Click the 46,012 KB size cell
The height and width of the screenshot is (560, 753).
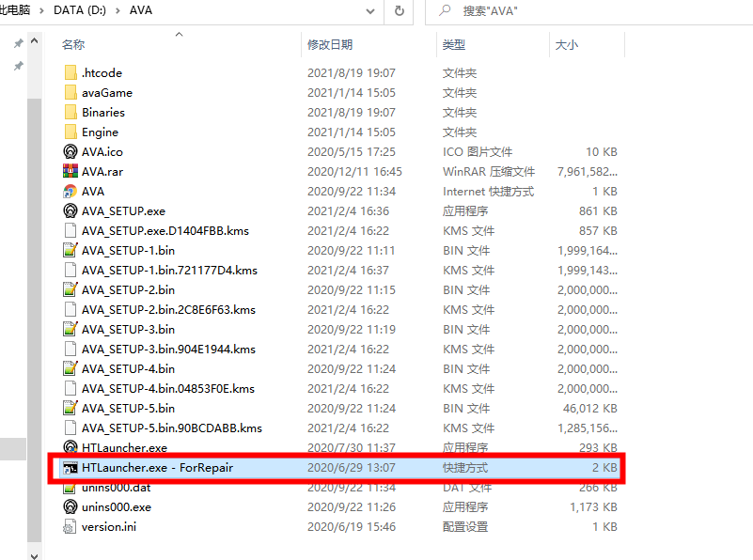(590, 408)
